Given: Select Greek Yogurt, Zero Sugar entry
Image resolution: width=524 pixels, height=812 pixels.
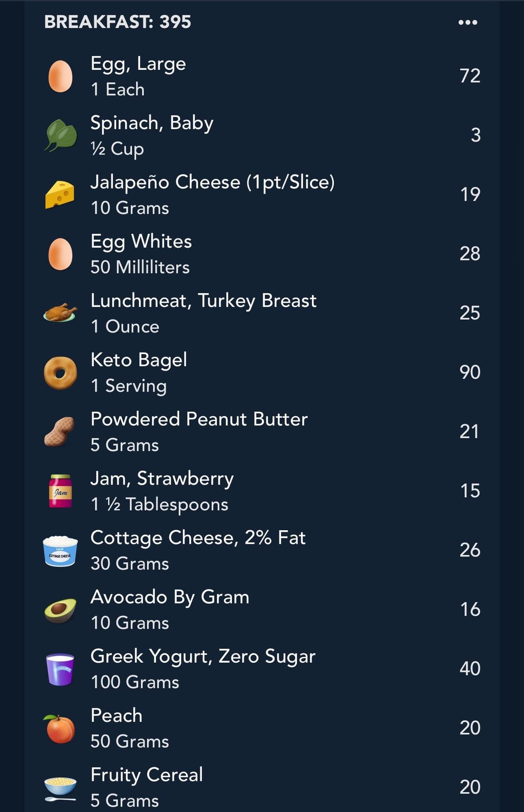Looking at the screenshot, I should click(x=262, y=669).
